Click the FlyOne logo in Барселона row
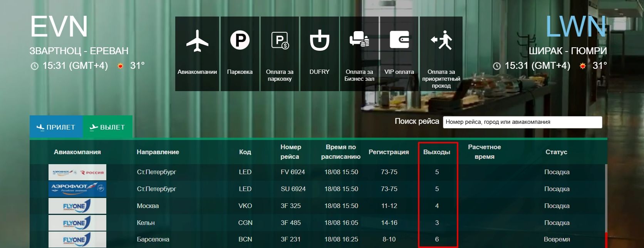Screen dimensions: 644x248 [77, 240]
